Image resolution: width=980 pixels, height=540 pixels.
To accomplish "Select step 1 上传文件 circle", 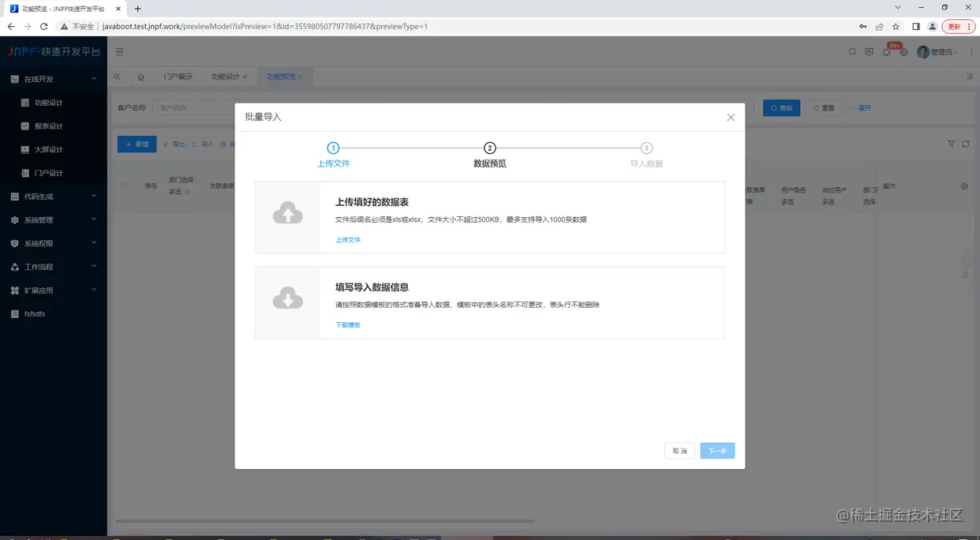I will pos(333,148).
